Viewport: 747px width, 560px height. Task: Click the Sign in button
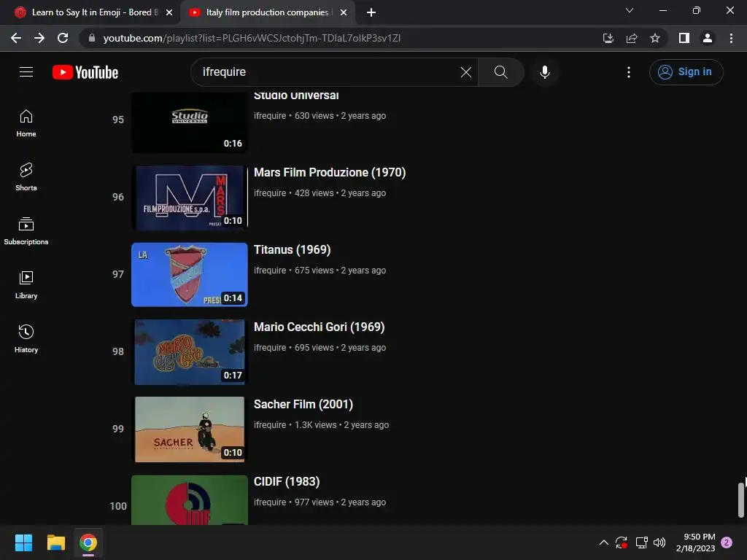point(686,72)
